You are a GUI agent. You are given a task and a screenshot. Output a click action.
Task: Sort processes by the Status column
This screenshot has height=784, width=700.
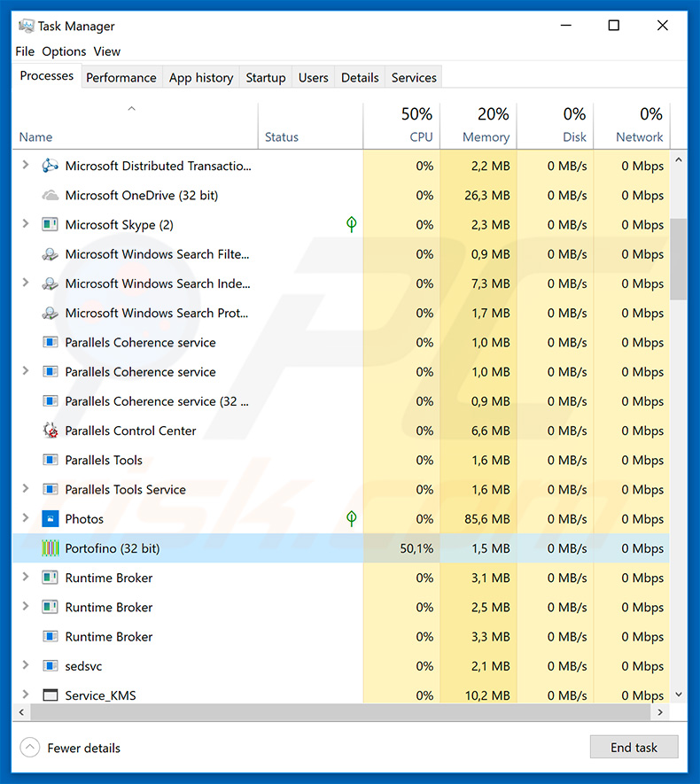pyautogui.click(x=310, y=126)
